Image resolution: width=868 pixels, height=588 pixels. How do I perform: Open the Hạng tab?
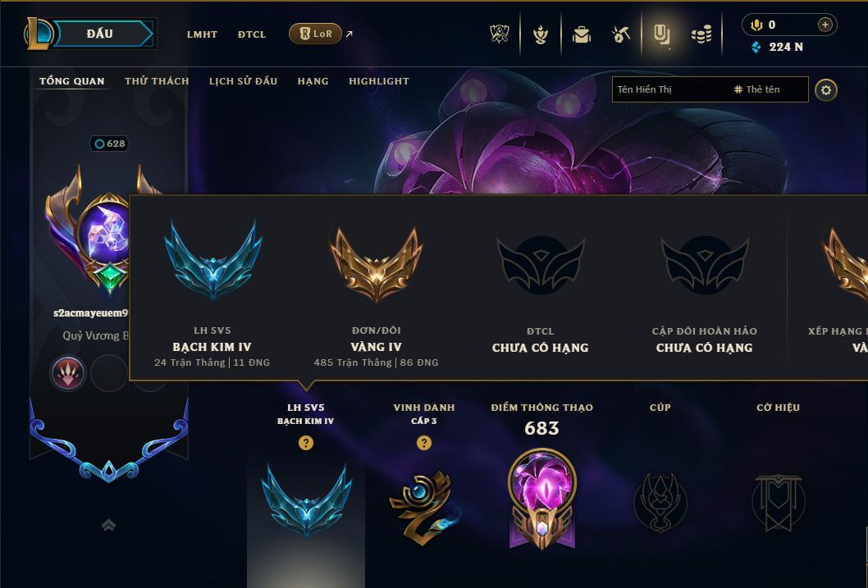[x=313, y=81]
